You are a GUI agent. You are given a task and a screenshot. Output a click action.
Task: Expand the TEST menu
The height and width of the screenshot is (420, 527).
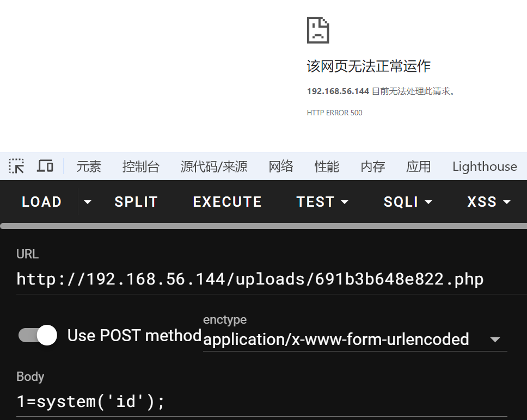(322, 202)
